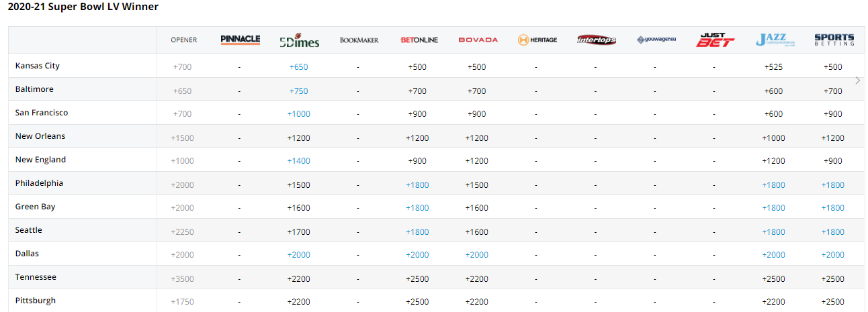Click the Heritage sportsbook logo
Image resolution: width=868 pixels, height=312 pixels.
point(537,40)
